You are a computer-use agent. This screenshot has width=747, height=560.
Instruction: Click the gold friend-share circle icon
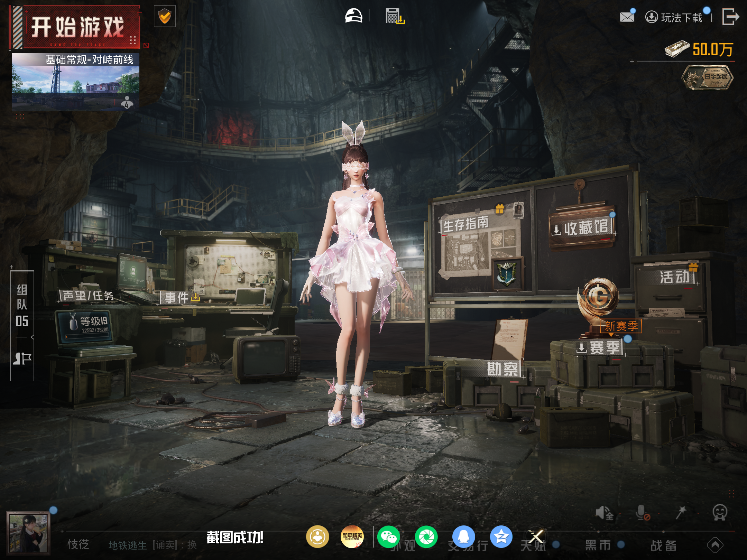pyautogui.click(x=317, y=536)
